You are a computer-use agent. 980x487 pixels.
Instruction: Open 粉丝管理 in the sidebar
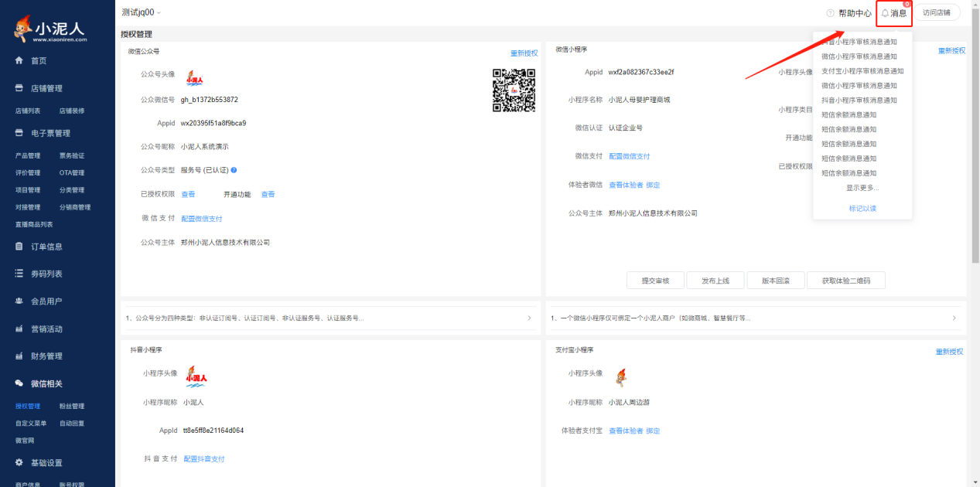click(72, 406)
